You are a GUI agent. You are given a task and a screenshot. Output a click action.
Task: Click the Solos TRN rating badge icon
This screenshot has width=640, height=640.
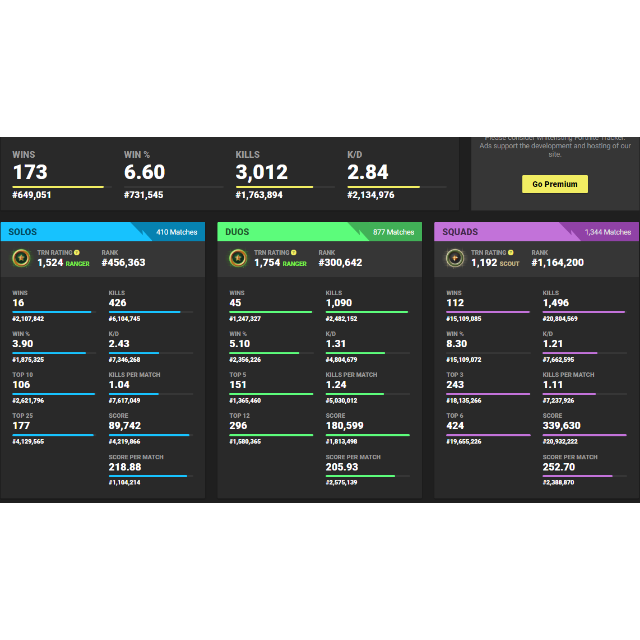pos(21,258)
